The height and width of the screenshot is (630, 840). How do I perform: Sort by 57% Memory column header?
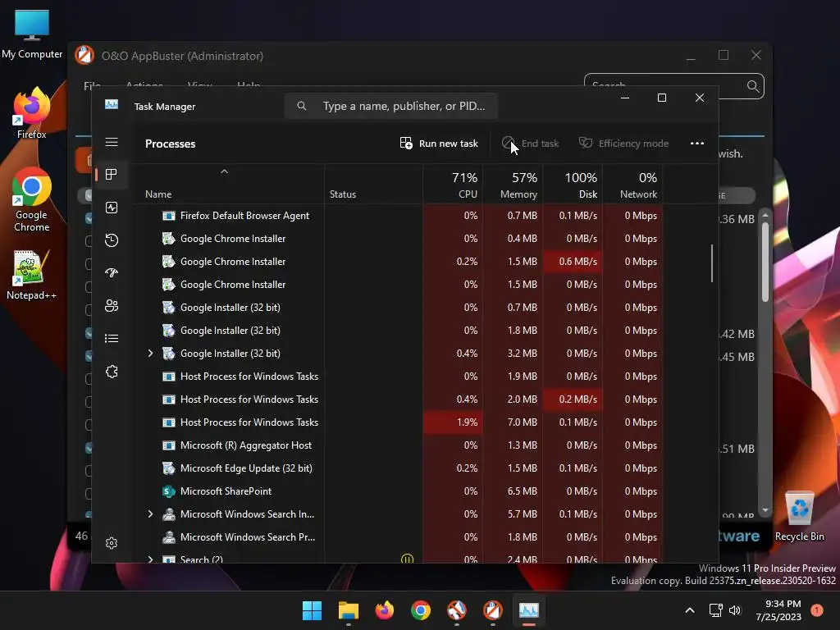514,185
